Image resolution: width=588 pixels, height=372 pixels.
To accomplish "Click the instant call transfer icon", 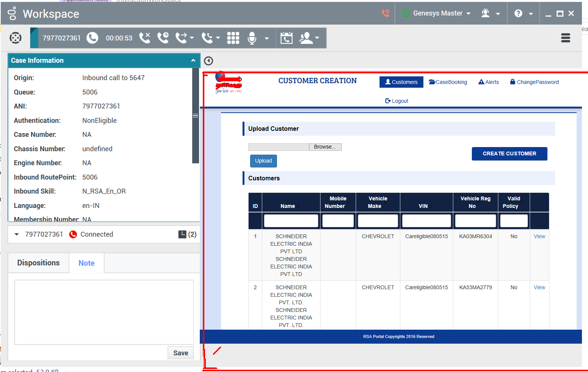I will (x=181, y=38).
